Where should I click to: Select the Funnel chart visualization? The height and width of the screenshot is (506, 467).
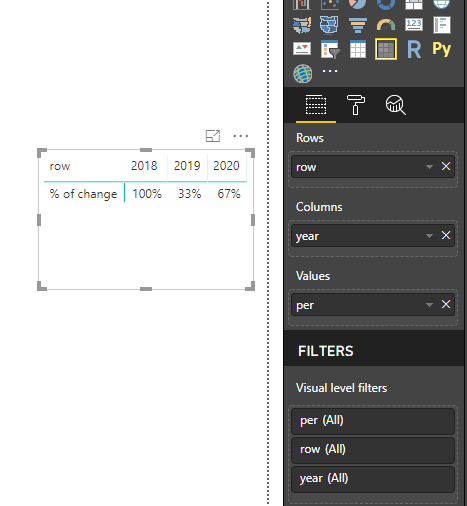pyautogui.click(x=358, y=25)
